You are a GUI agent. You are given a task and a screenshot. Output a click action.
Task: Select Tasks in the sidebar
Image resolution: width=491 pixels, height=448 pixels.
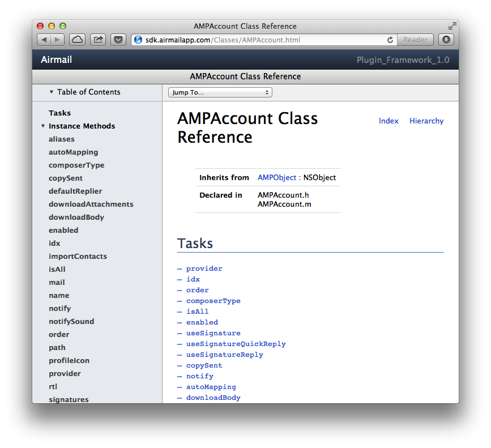(60, 113)
